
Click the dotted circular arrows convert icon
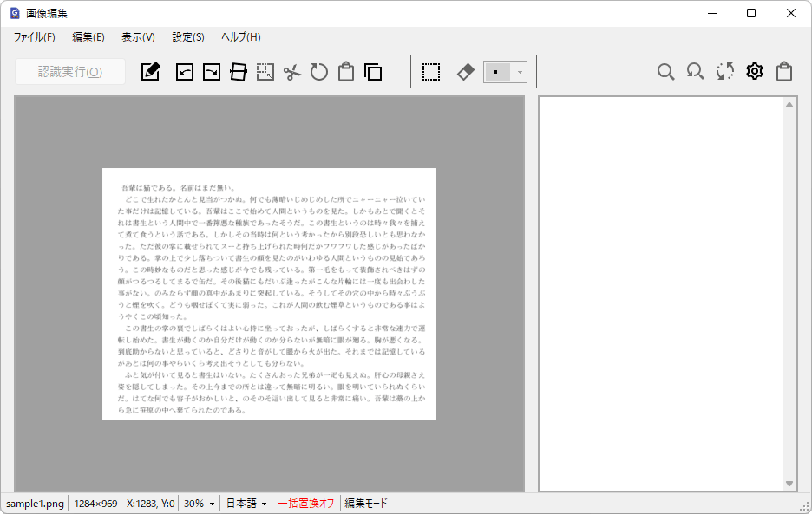(725, 71)
